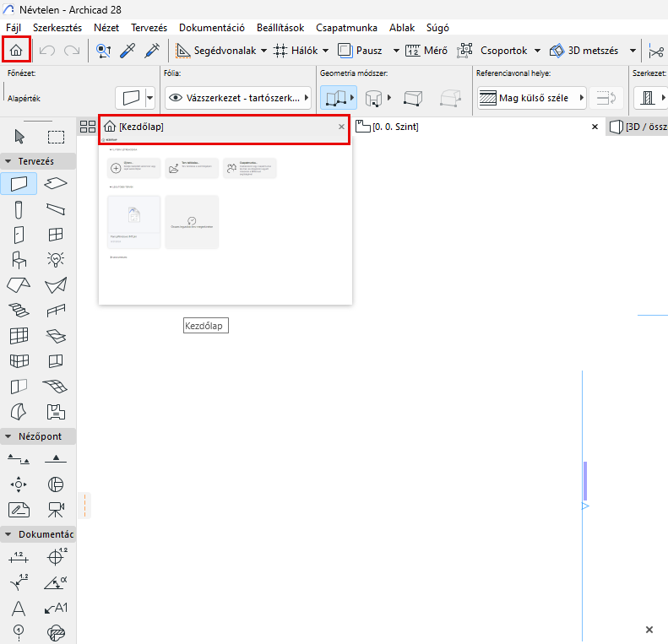
Task: Open the Beállítások menu
Action: tap(280, 28)
